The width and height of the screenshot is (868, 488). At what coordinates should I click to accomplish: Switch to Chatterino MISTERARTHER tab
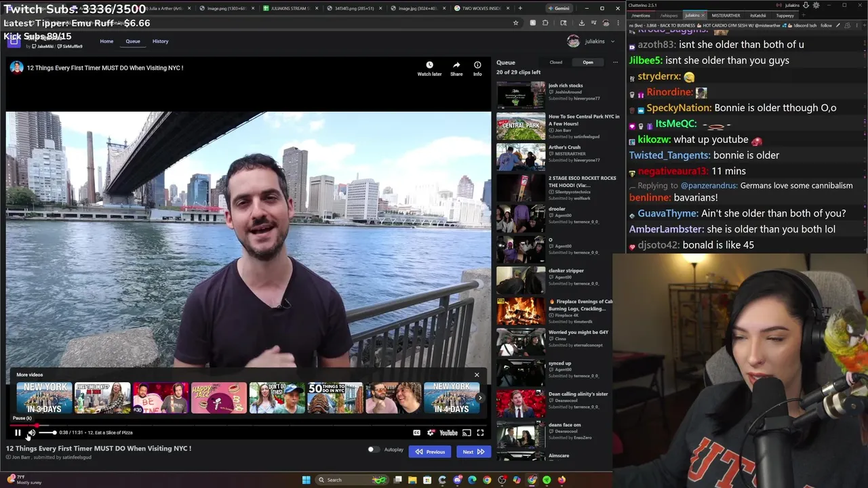tap(726, 15)
